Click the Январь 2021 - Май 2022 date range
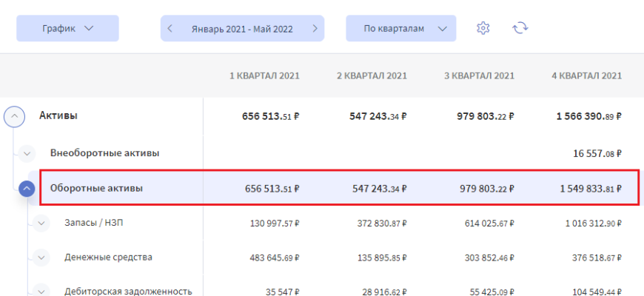 tap(242, 29)
